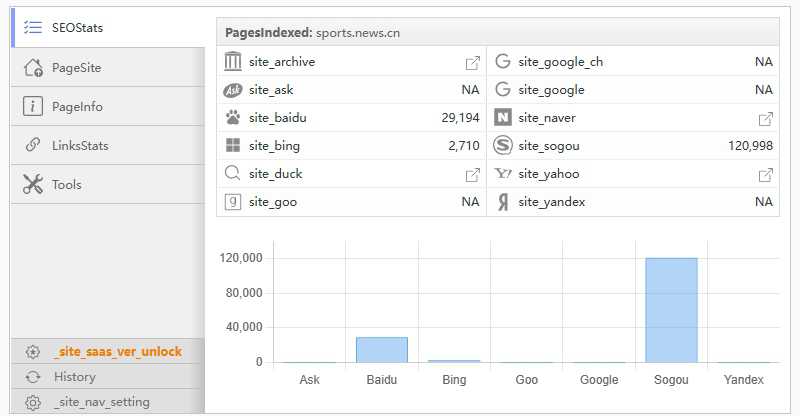The width and height of the screenshot is (800, 416).
Task: Click the Goo chart axis label
Action: [527, 380]
